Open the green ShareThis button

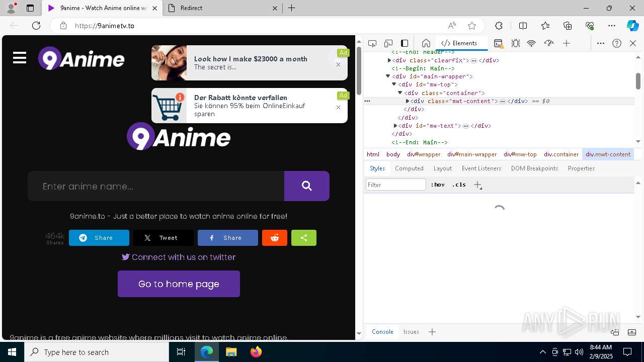point(304,238)
